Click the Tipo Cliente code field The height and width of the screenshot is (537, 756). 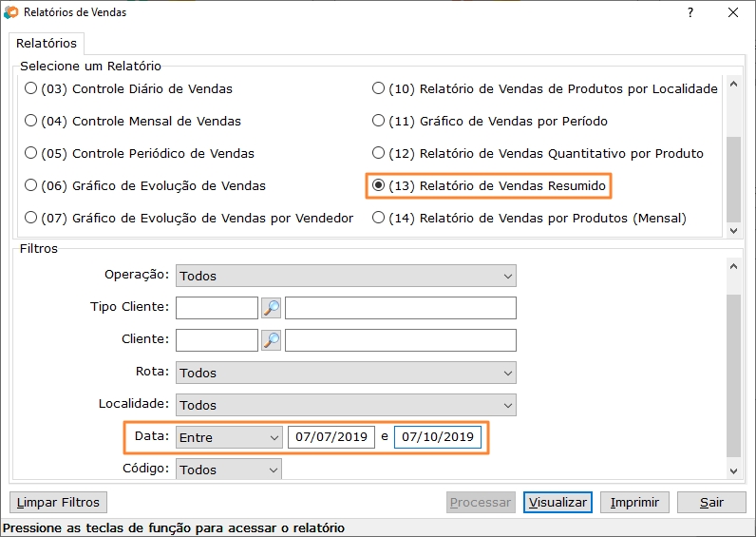[x=217, y=308]
